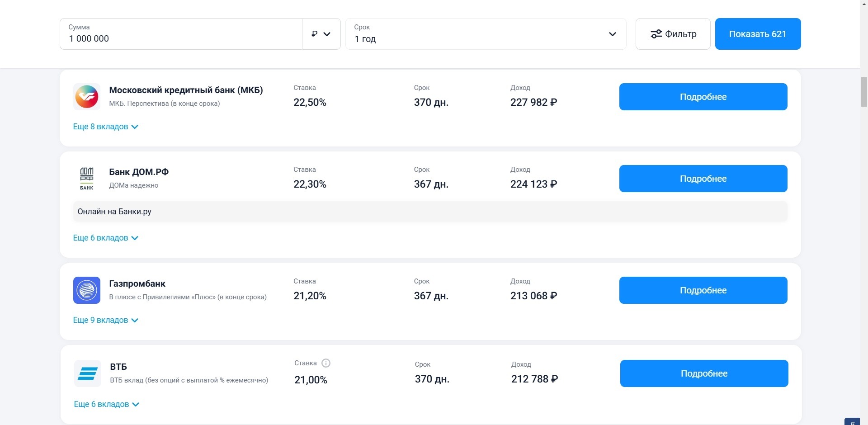The image size is (868, 425).
Task: Click Подробнее for ВТБ deposit
Action: point(704,373)
